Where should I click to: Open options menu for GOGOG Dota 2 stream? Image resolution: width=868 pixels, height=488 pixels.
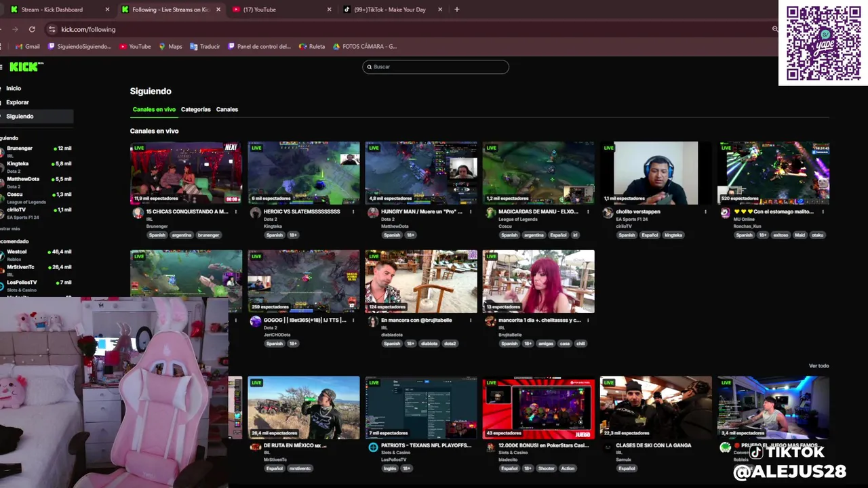(353, 320)
